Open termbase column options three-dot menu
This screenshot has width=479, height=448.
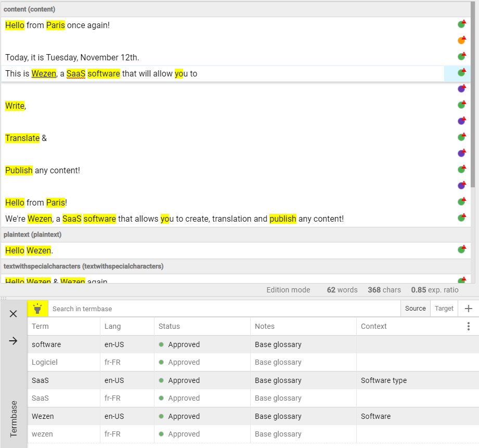(468, 326)
